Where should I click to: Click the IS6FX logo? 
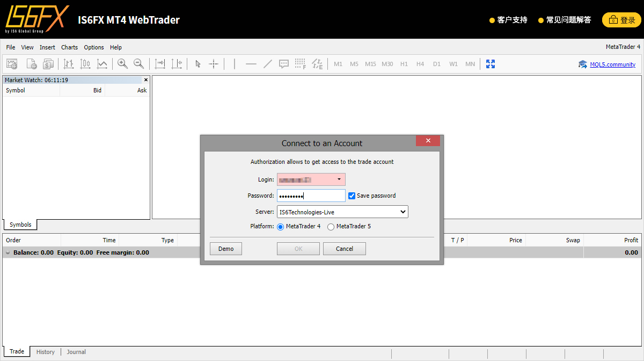[x=37, y=19]
